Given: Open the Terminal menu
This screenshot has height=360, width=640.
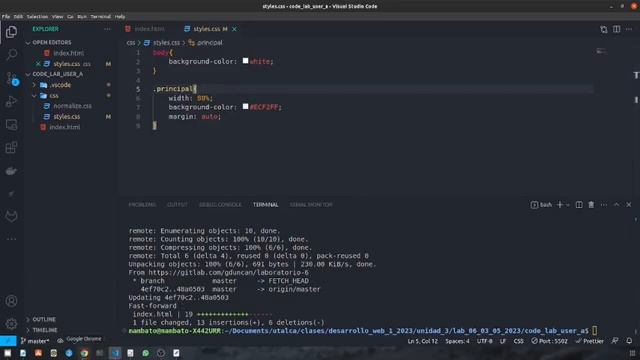Looking at the screenshot, I should 100,17.
